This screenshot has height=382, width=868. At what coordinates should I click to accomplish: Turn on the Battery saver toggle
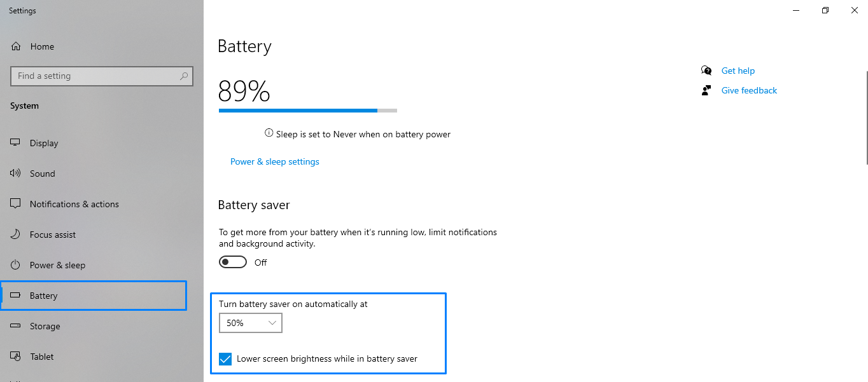[x=233, y=263]
